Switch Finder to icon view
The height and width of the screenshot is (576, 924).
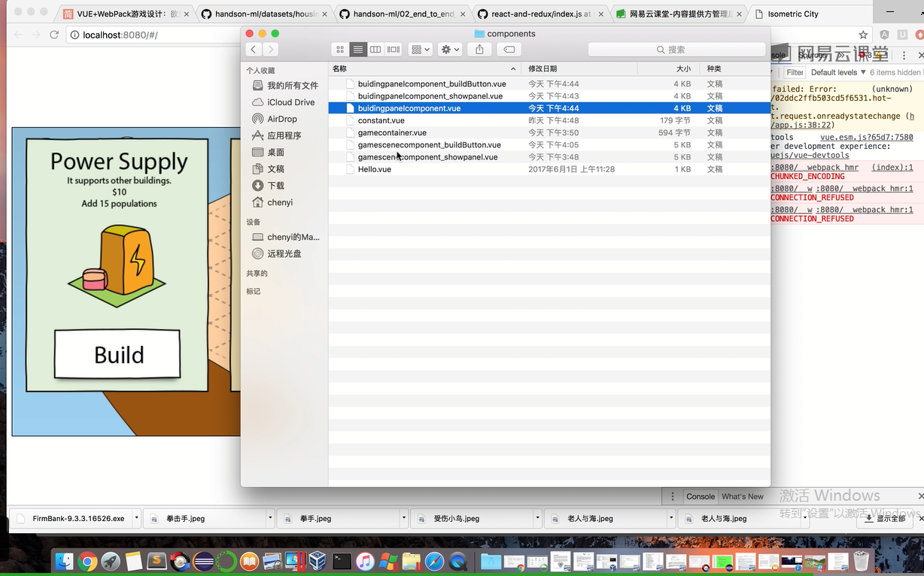340,49
